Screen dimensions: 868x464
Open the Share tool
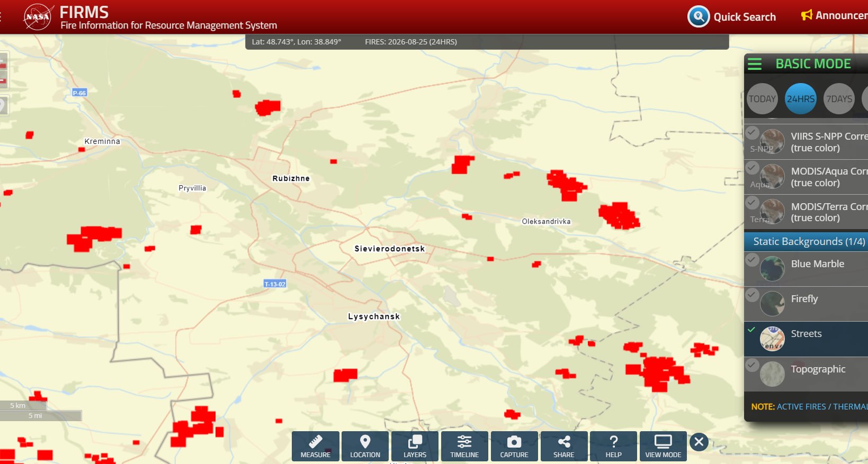tap(564, 447)
